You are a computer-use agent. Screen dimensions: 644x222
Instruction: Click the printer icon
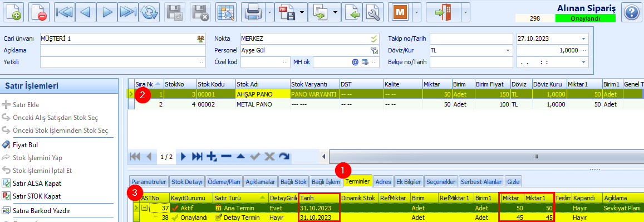[x=253, y=12]
